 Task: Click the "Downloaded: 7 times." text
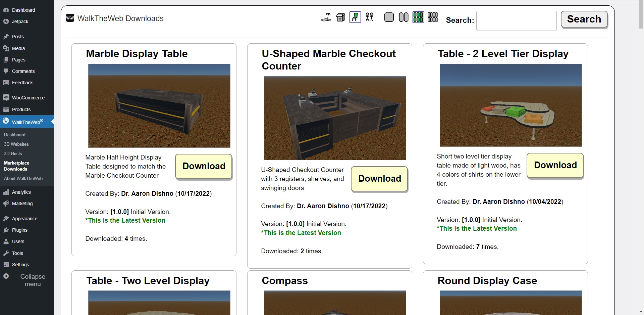[x=468, y=247]
